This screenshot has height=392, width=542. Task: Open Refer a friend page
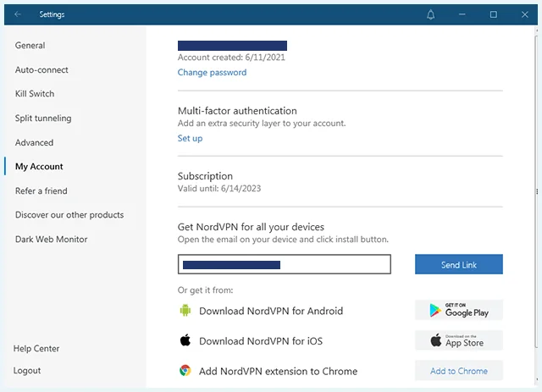point(41,190)
